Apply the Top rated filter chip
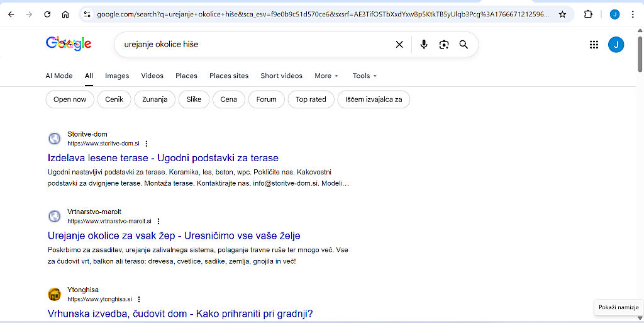Viewport: 644px width, 323px height. [x=311, y=99]
